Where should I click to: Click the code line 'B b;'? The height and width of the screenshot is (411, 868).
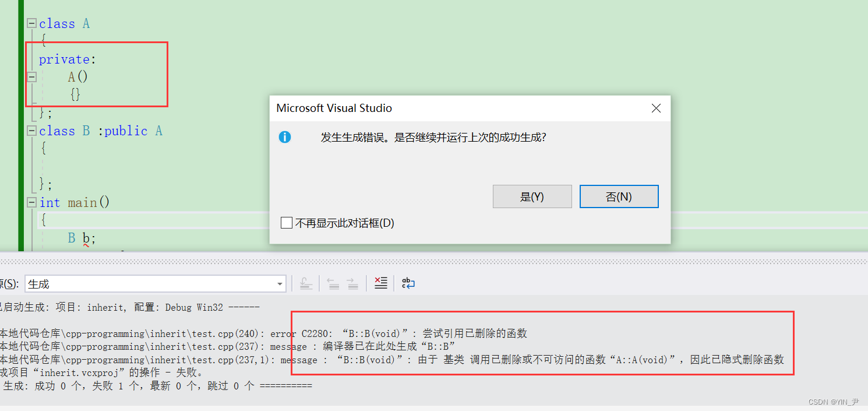click(x=82, y=238)
